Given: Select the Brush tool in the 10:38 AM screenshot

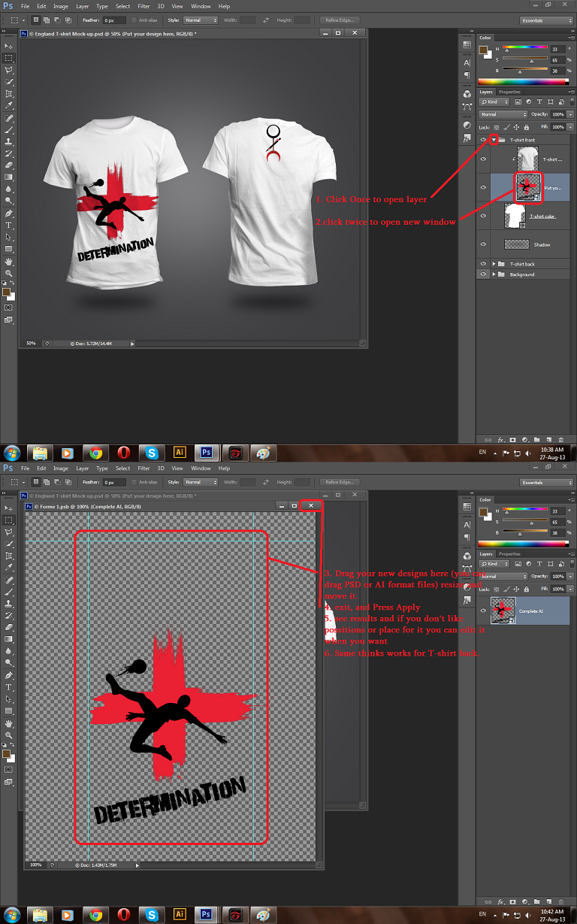Looking at the screenshot, I should point(9,129).
